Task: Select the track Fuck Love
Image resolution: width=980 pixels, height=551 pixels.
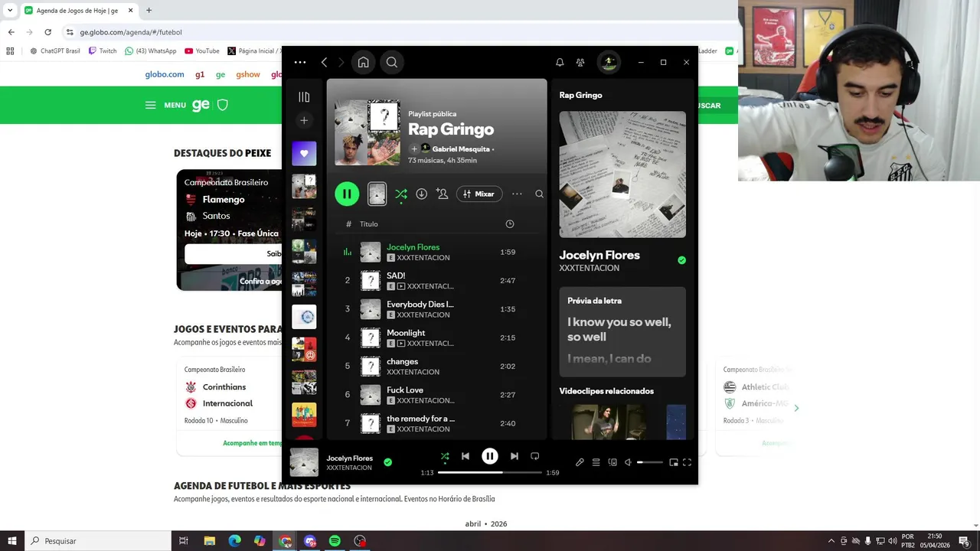Action: (x=405, y=390)
